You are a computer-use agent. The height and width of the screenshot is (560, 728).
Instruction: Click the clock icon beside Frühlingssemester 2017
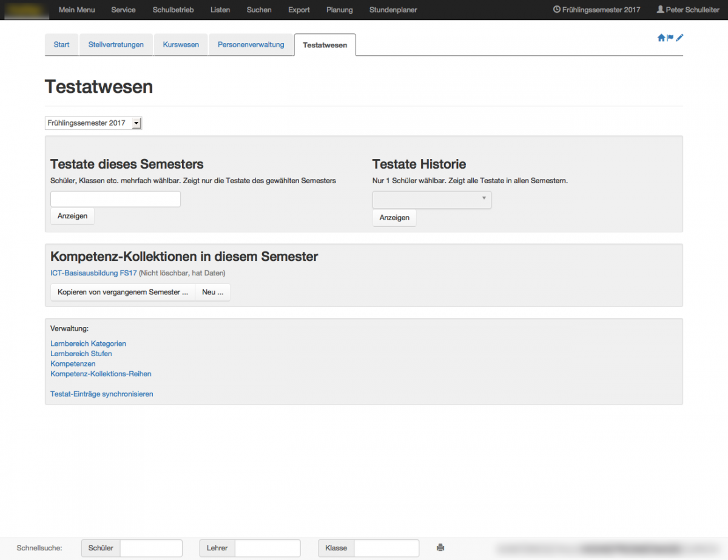click(556, 10)
